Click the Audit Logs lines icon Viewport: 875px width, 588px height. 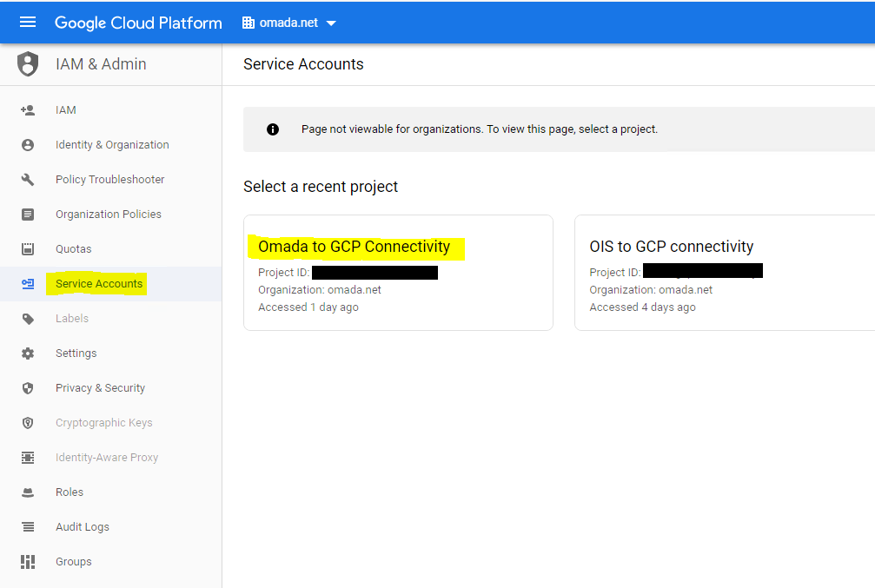point(27,526)
